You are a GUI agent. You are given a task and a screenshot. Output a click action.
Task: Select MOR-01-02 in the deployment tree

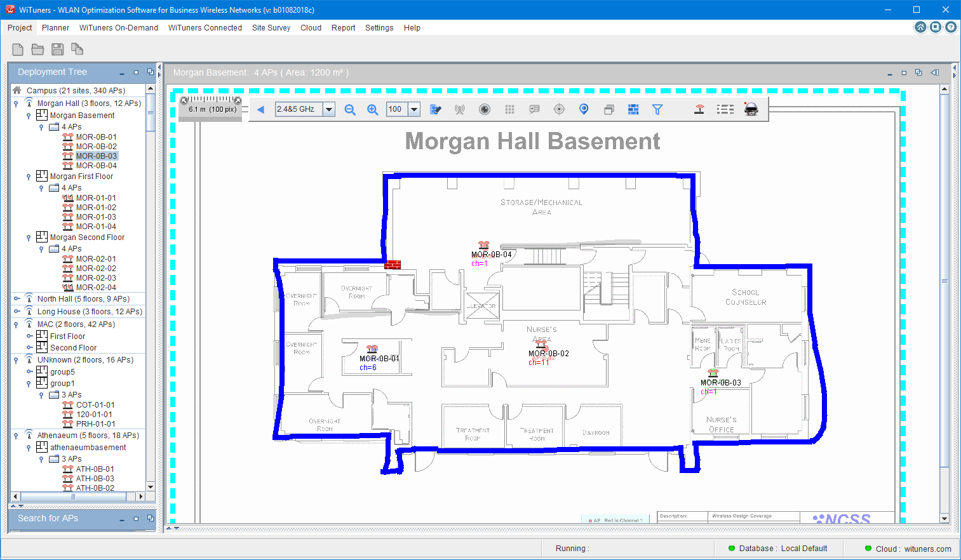click(96, 207)
